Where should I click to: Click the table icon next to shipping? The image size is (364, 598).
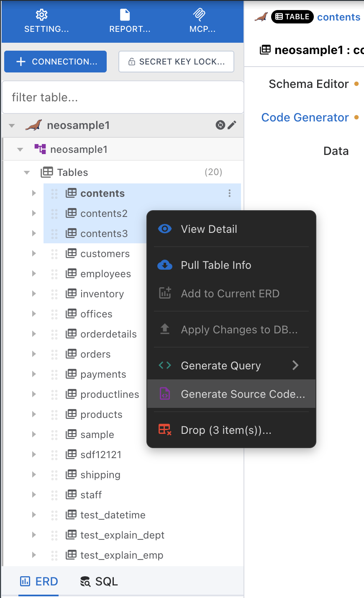point(71,474)
